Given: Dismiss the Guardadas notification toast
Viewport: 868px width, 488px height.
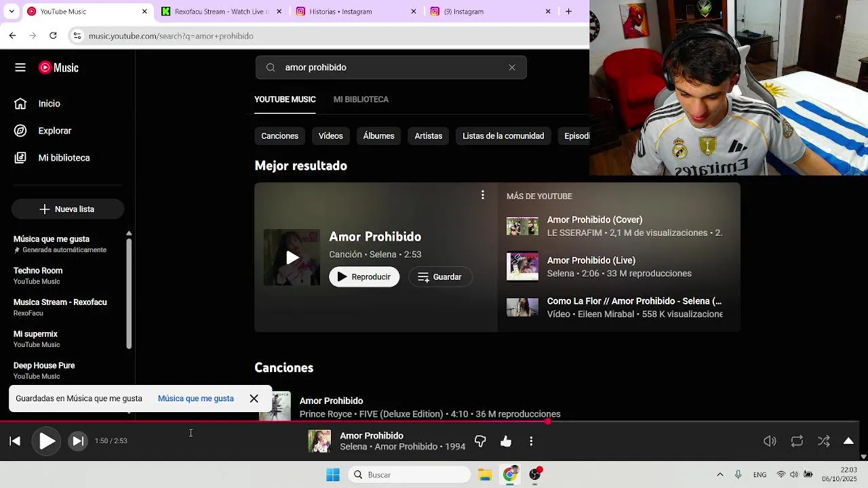Looking at the screenshot, I should tap(254, 399).
